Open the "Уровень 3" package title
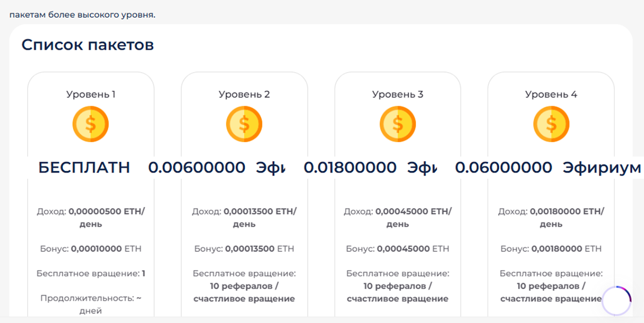Viewport: 644px width, 323px height. pos(398,94)
